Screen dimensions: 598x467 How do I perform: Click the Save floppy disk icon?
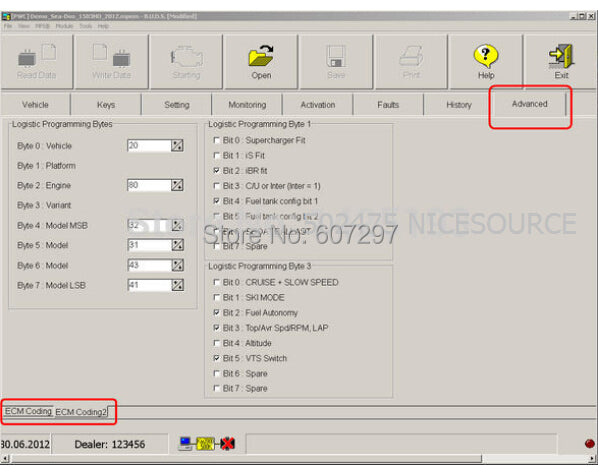tap(336, 56)
